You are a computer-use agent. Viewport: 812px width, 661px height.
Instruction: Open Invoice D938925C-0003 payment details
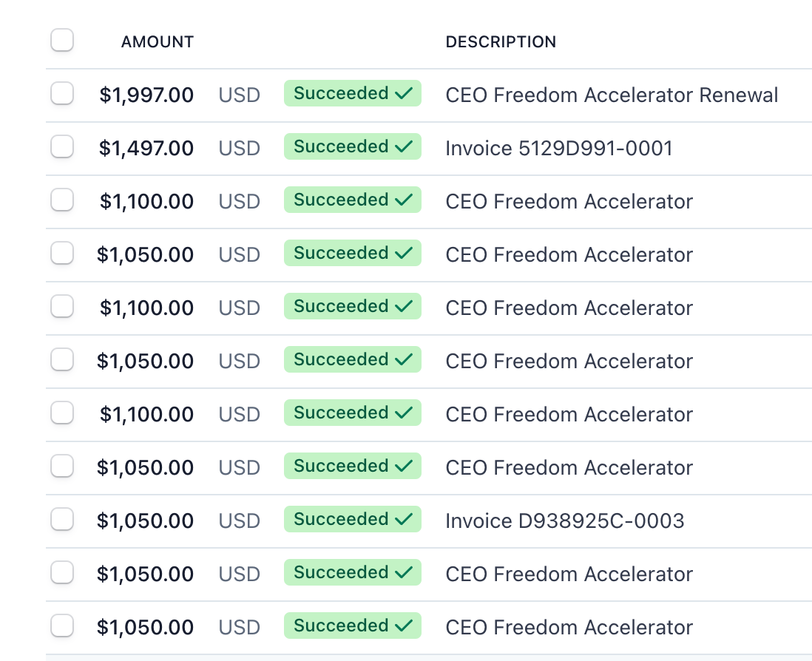pos(565,521)
